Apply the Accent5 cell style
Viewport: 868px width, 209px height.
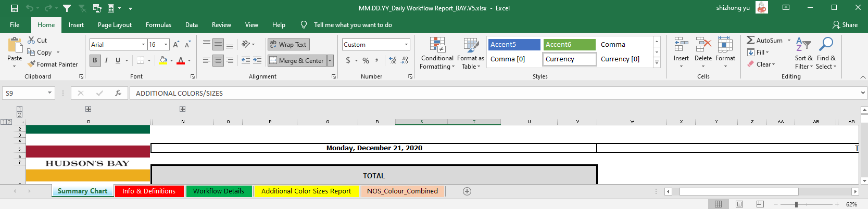coord(514,45)
